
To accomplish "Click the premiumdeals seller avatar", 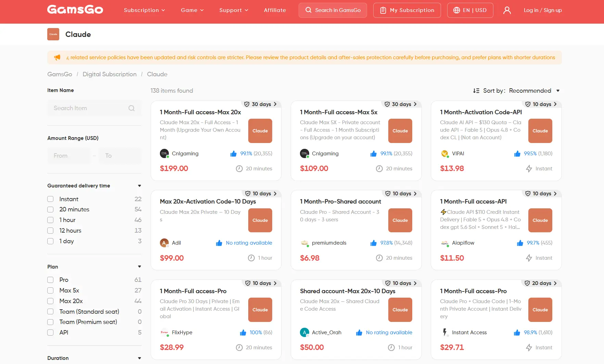I will point(304,243).
